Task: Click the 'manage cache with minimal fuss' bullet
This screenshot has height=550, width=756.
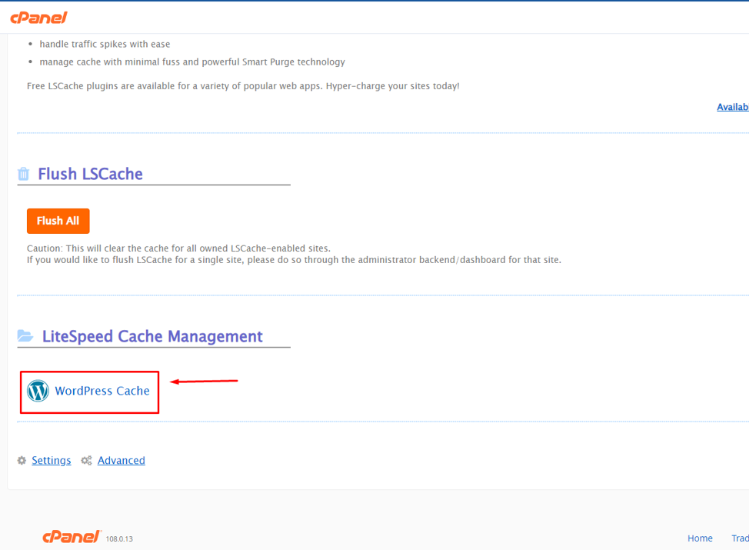Action: [192, 62]
